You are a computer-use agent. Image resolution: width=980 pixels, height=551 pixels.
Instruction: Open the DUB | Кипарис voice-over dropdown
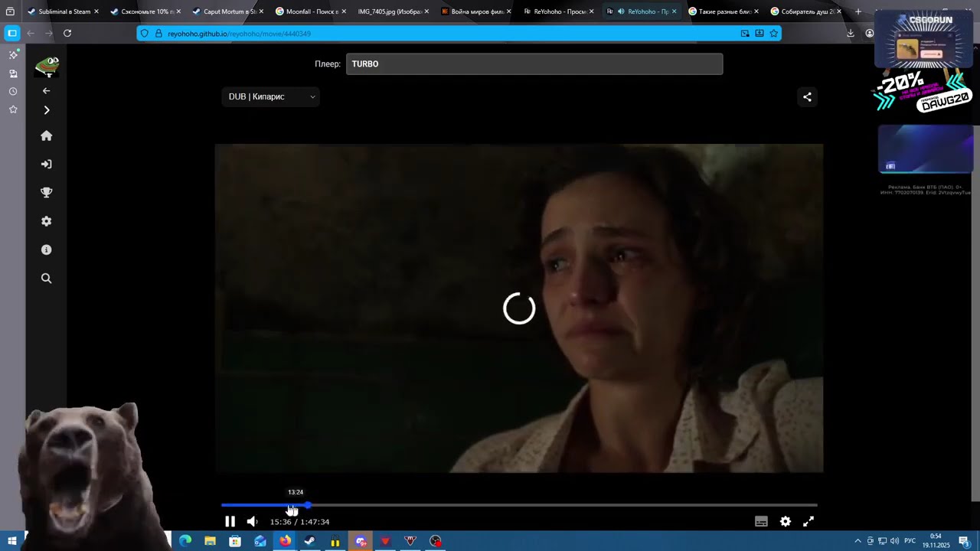click(x=271, y=96)
